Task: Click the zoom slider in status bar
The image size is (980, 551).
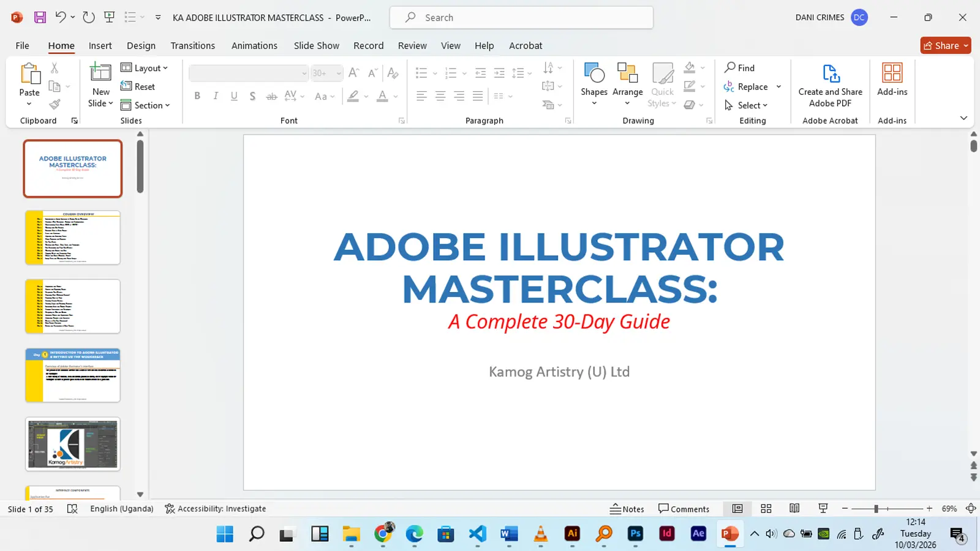Action: click(x=876, y=509)
